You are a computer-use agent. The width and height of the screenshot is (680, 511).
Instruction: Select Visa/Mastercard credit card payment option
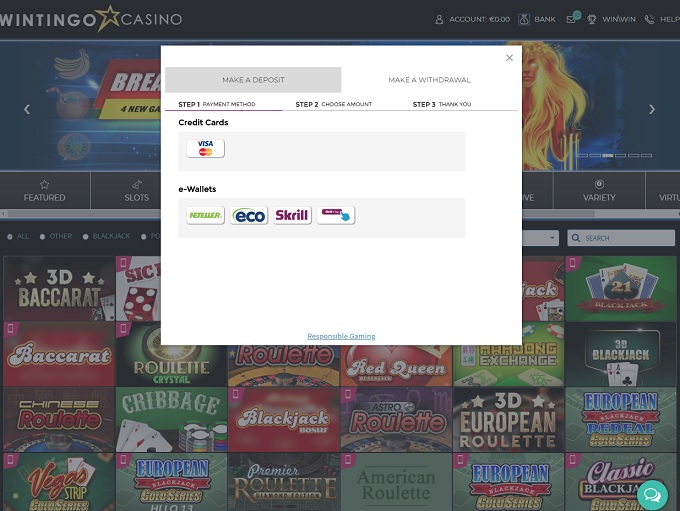coord(205,148)
